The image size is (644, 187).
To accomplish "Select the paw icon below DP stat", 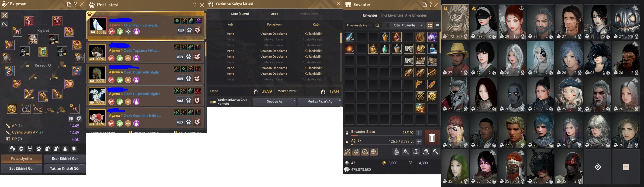I will 39,149.
